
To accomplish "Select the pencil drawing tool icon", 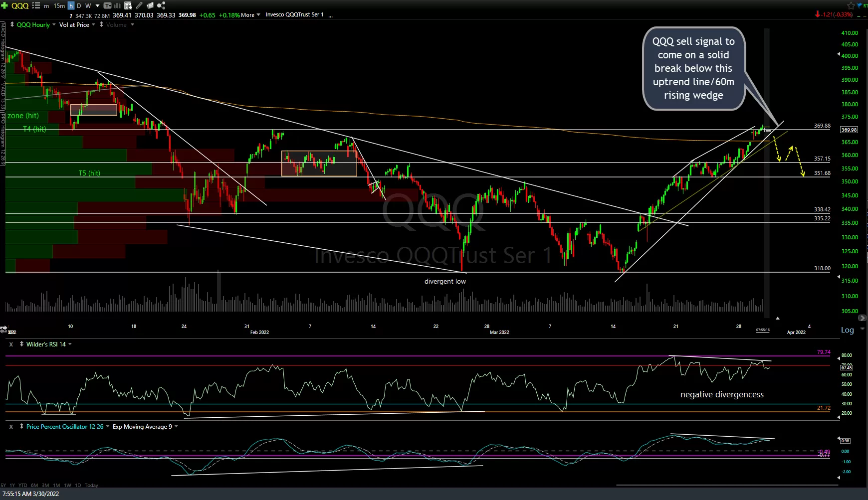I will [139, 5].
